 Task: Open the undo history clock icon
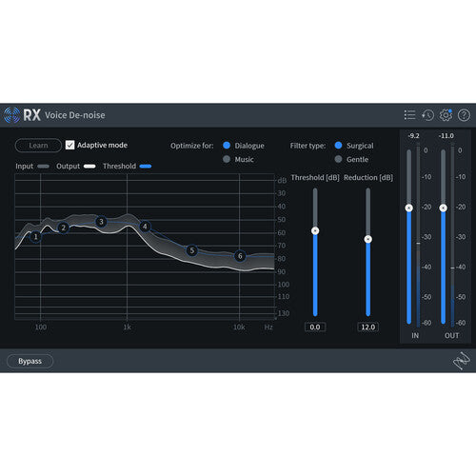[x=427, y=115]
